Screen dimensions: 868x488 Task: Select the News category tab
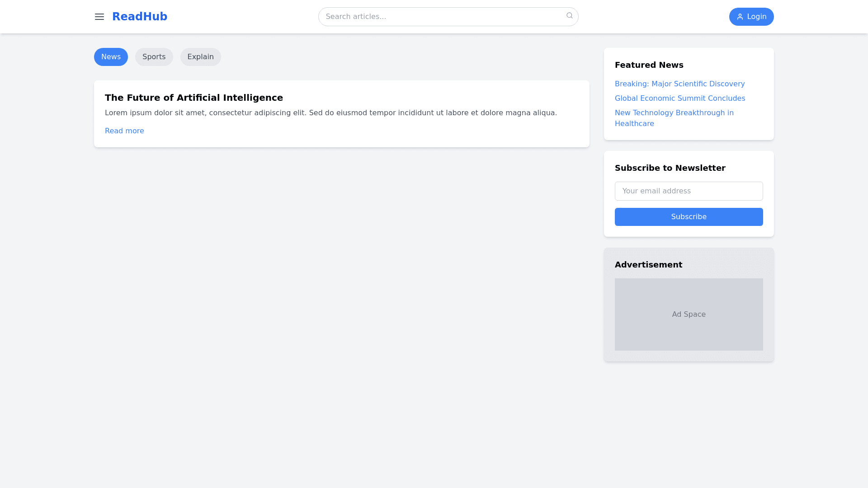(111, 57)
